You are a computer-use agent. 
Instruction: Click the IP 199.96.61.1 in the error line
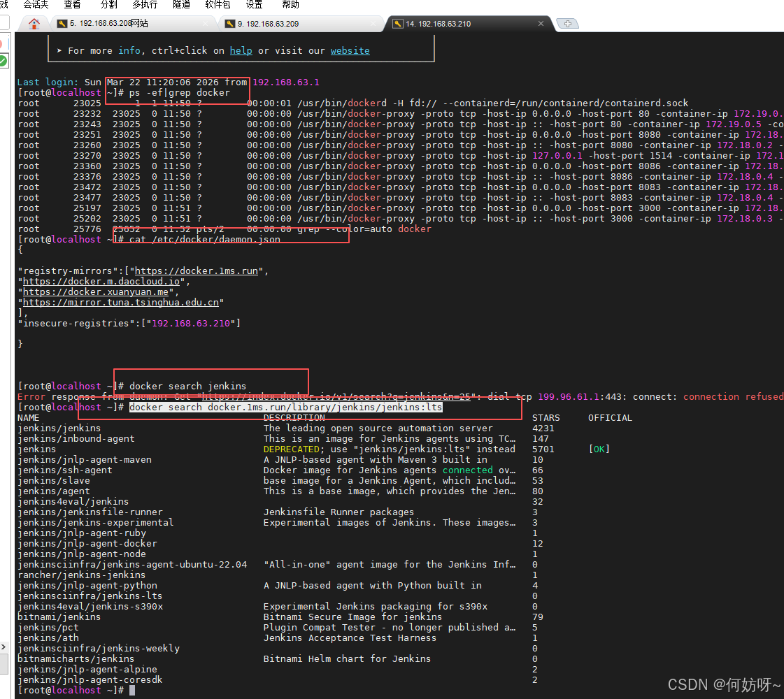(569, 396)
